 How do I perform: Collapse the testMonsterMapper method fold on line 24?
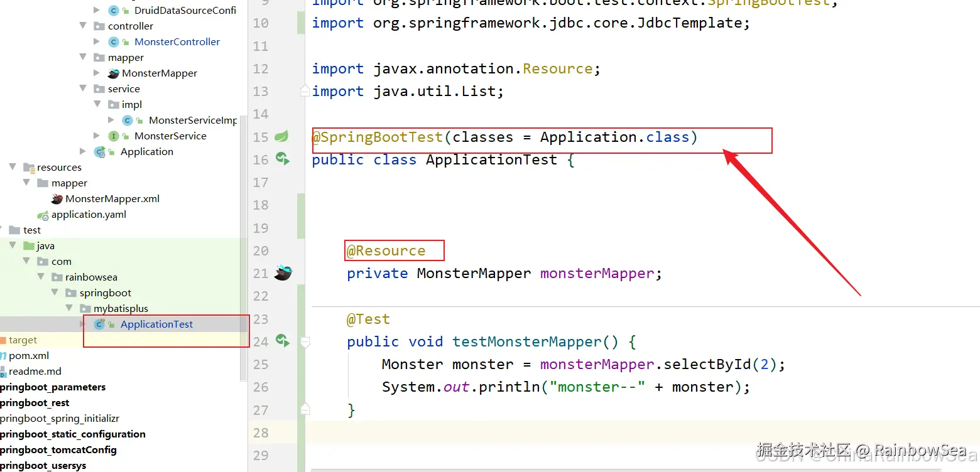click(305, 341)
